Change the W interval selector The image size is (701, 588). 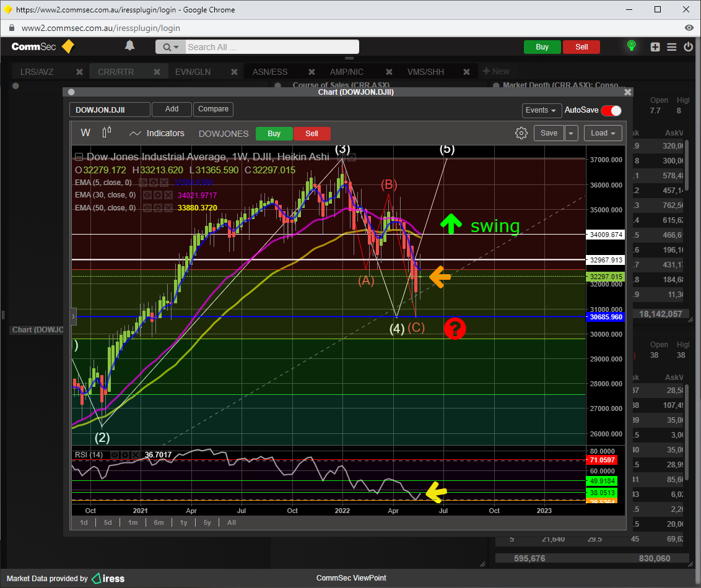[85, 132]
